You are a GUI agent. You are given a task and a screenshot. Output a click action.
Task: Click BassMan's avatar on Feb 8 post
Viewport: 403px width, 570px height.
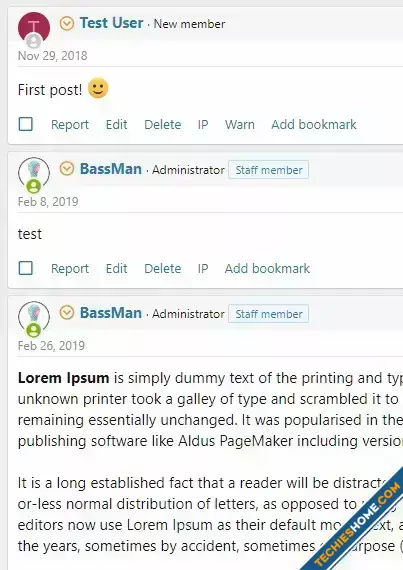34,172
